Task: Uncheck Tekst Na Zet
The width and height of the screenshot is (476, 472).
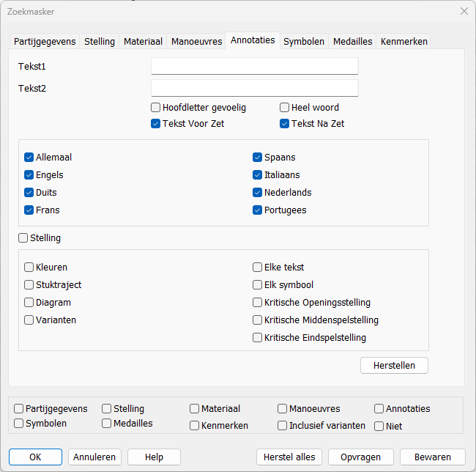Action: 284,124
